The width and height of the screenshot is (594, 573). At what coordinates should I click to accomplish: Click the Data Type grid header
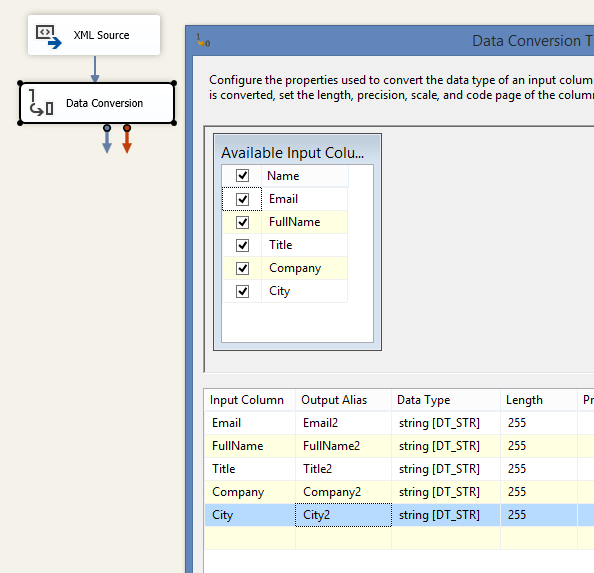(x=446, y=400)
